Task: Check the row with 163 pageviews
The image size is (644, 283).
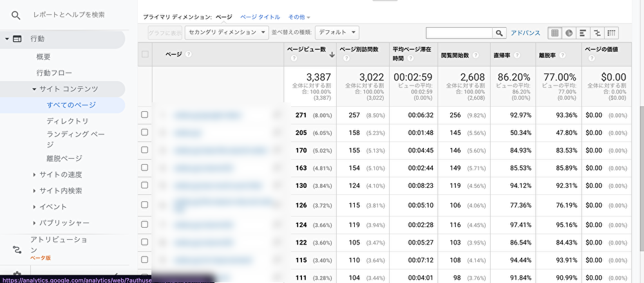Action: (x=144, y=168)
